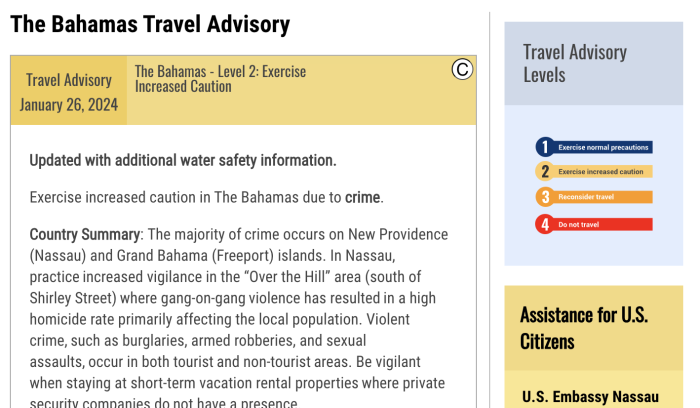The height and width of the screenshot is (408, 700).
Task: Click the level 4 number badge
Action: click(544, 224)
